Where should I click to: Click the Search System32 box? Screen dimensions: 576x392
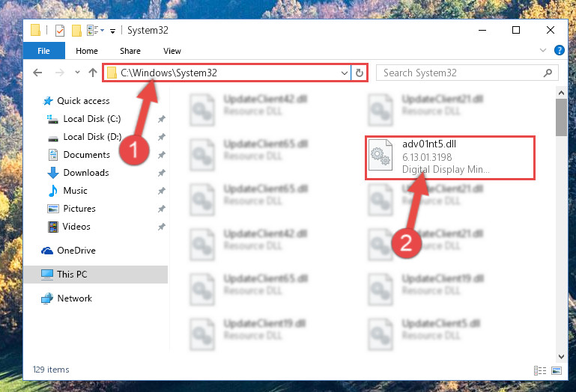(x=467, y=73)
